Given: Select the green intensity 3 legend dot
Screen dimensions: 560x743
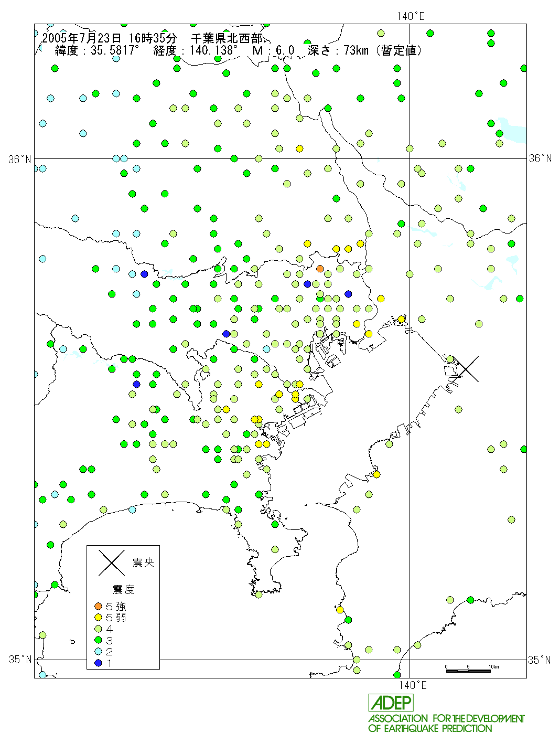Looking at the screenshot, I should click(x=98, y=640).
